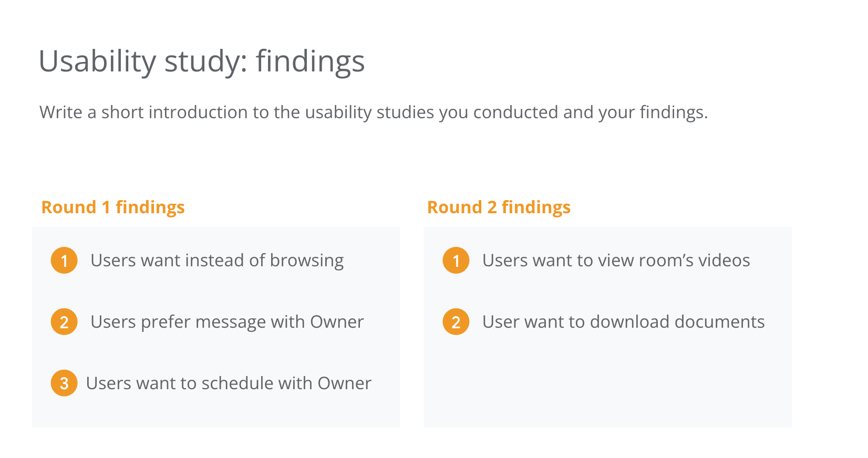Click 'Users want to view room's videos' text
Viewport: 868px width, 458px height.
pyautogui.click(x=616, y=261)
